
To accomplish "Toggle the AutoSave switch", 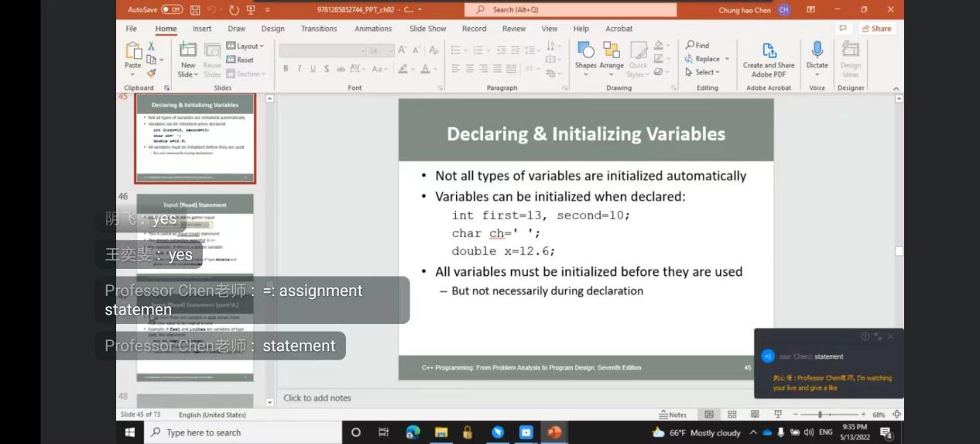I will [172, 9].
